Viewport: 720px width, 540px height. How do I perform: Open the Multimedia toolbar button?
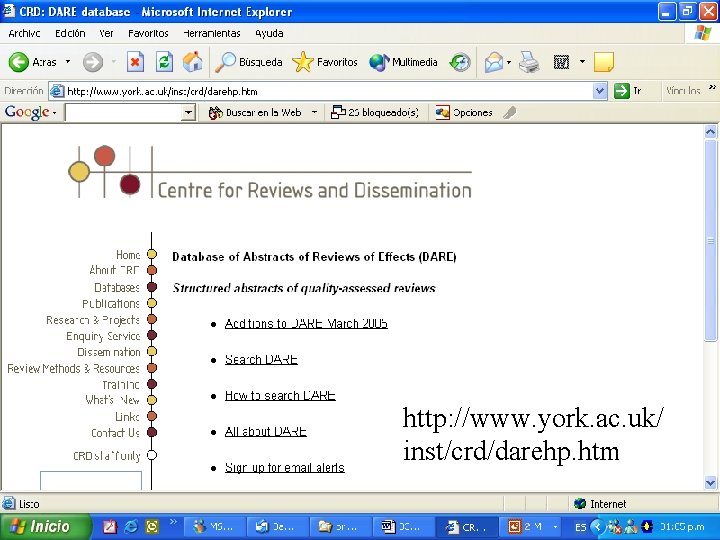point(403,62)
